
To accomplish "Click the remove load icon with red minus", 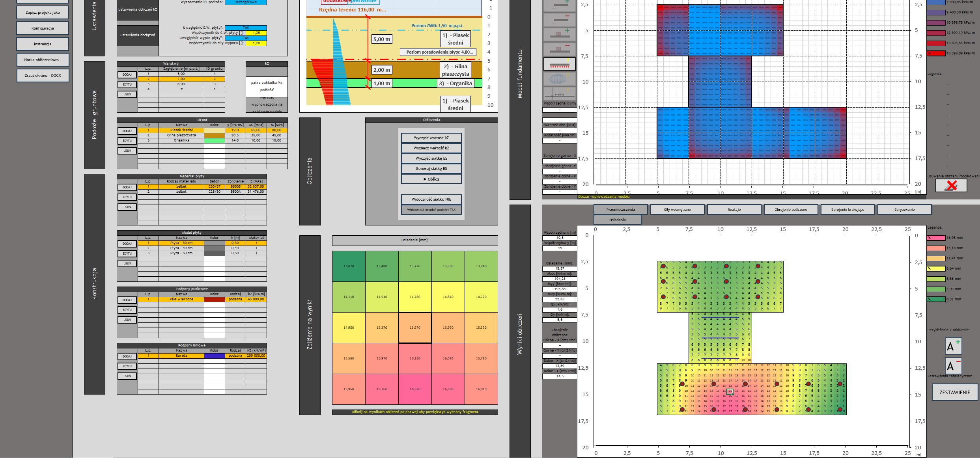I will pyautogui.click(x=559, y=49).
